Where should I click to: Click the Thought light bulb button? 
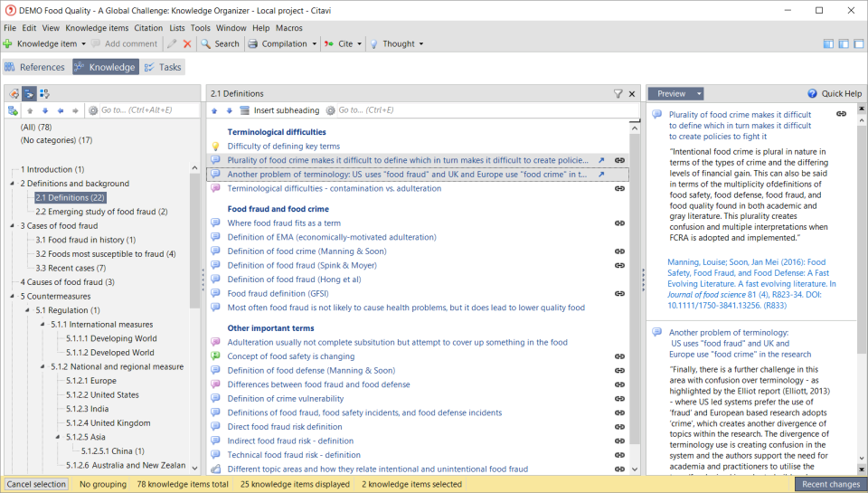pyautogui.click(x=392, y=43)
